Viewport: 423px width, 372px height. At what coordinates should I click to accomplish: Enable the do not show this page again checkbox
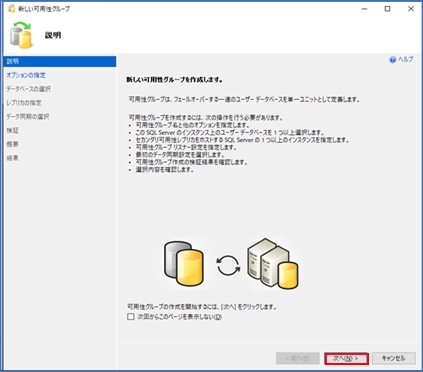[x=131, y=317]
